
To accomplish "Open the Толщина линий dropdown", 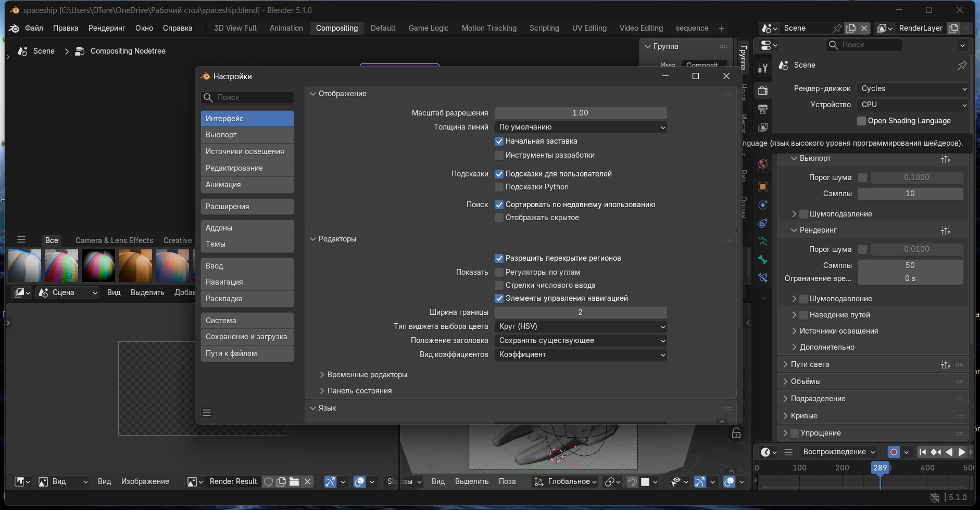I will pos(580,127).
